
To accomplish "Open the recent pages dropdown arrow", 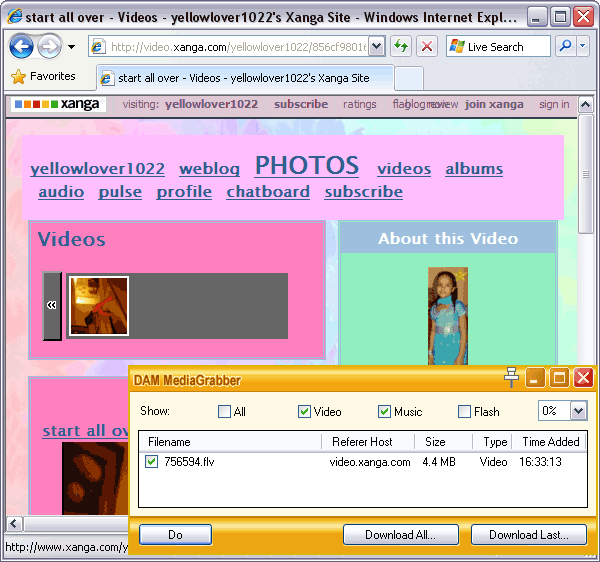I will point(71,47).
